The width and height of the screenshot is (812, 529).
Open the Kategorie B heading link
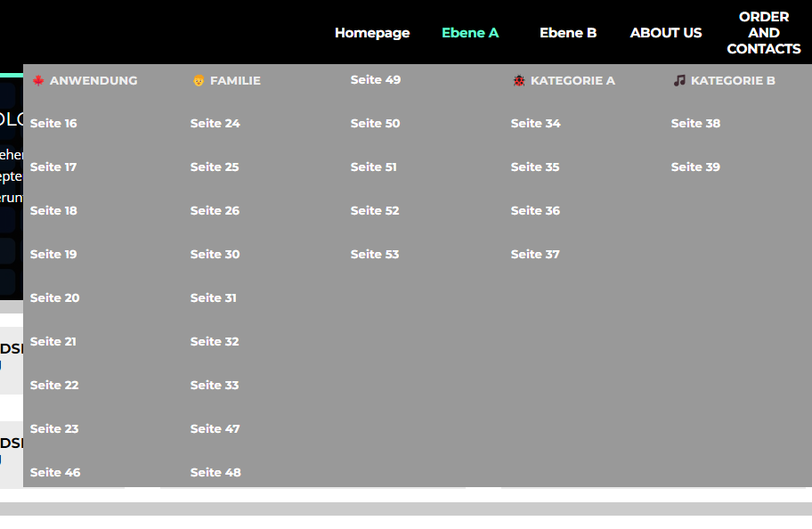pos(733,81)
